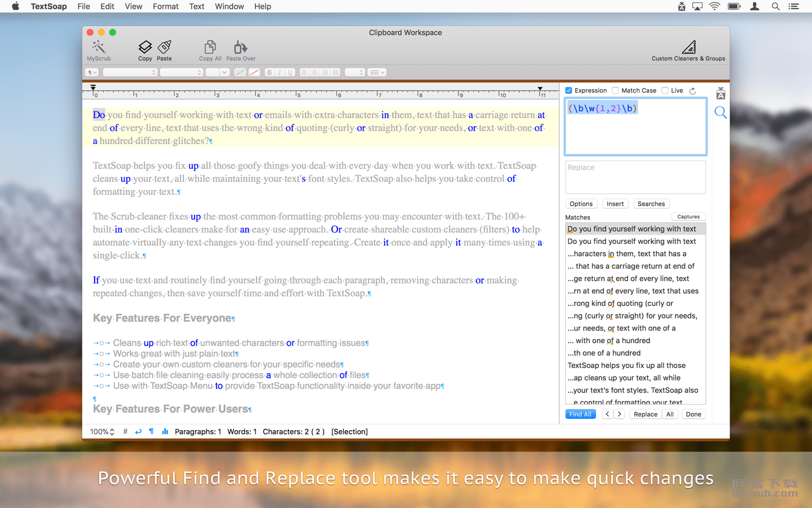Open Notification Center list icon
The width and height of the screenshot is (812, 508).
(x=794, y=6)
